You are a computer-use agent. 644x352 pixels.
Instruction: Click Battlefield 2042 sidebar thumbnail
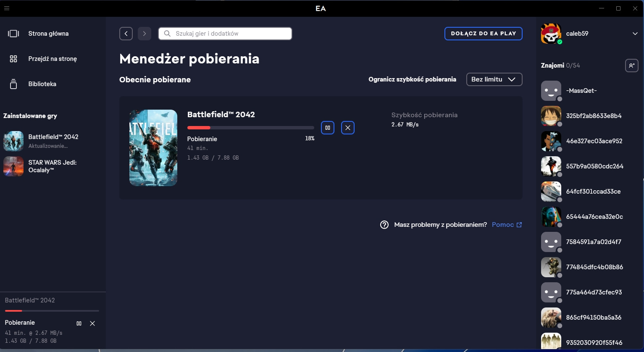tap(13, 141)
